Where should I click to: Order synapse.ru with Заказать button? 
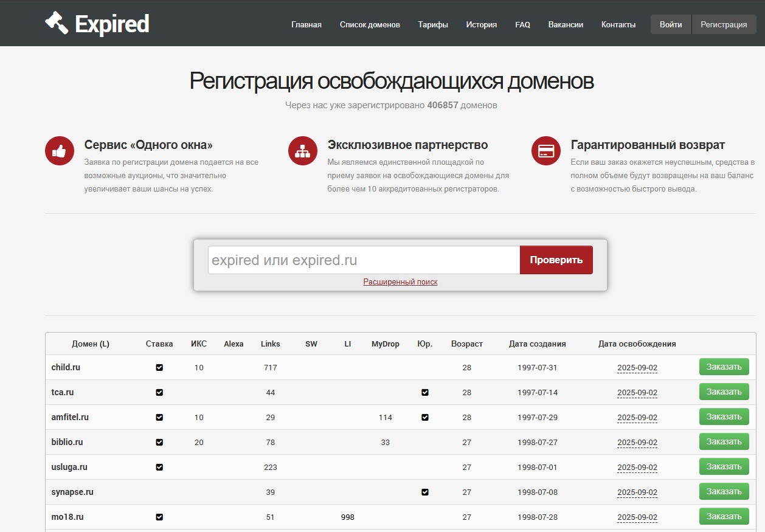(x=724, y=492)
